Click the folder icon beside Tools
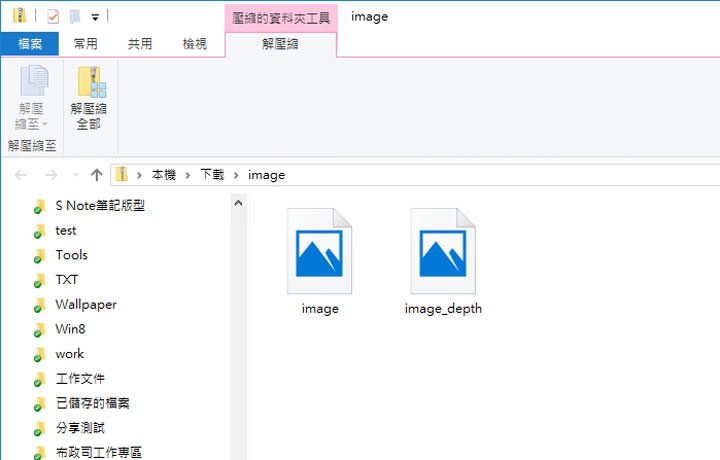 [x=40, y=256]
